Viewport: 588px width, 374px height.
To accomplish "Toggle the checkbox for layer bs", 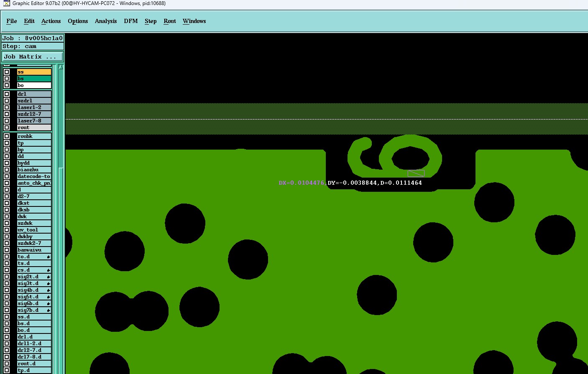I will click(7, 79).
